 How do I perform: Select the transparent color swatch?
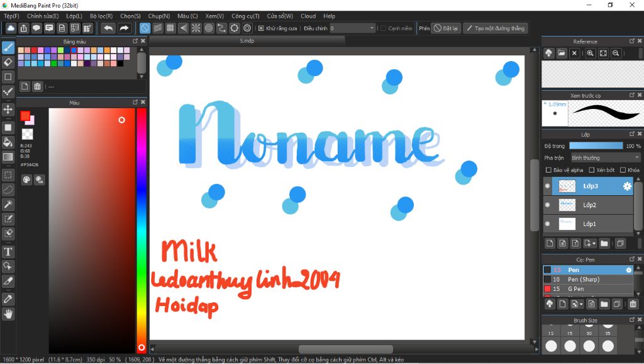click(27, 134)
